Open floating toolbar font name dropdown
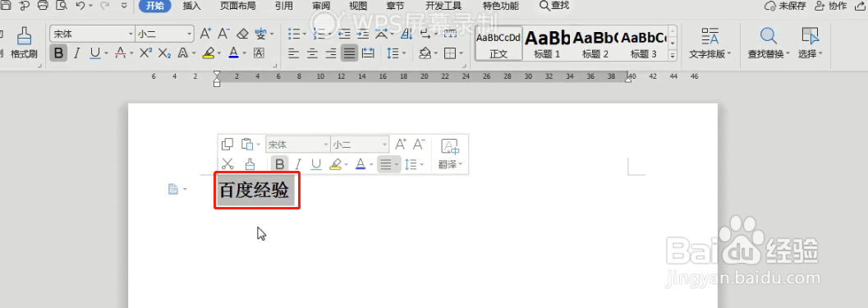The height and width of the screenshot is (308, 868). click(x=325, y=145)
